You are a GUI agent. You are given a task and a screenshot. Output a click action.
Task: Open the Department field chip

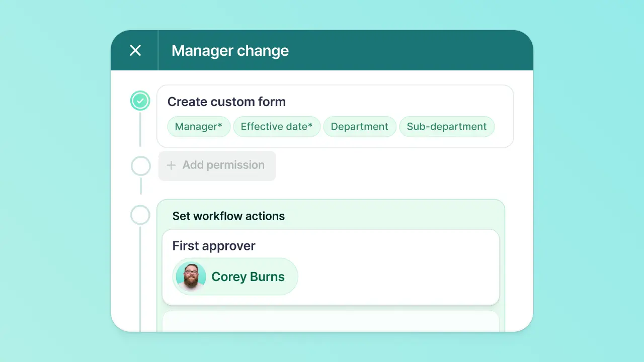point(360,126)
